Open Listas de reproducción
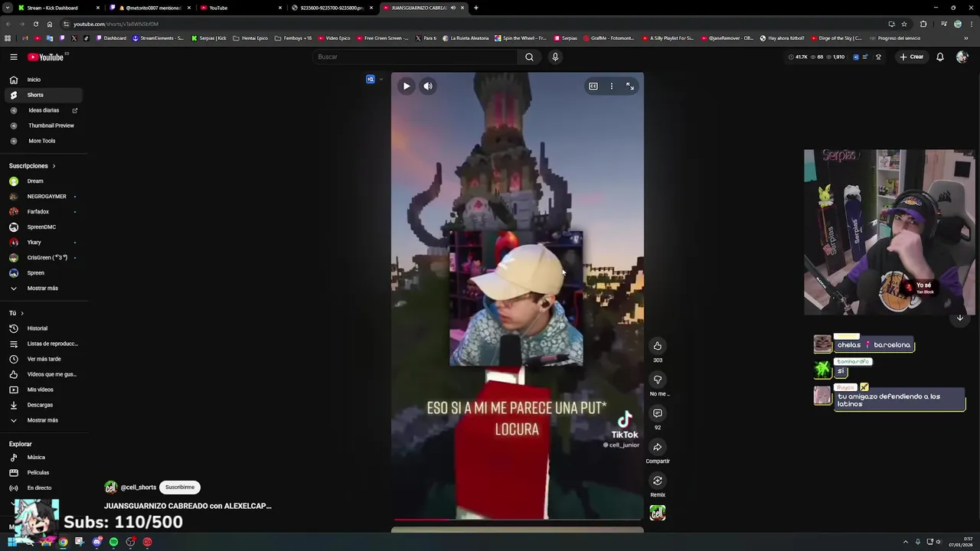 point(43,344)
